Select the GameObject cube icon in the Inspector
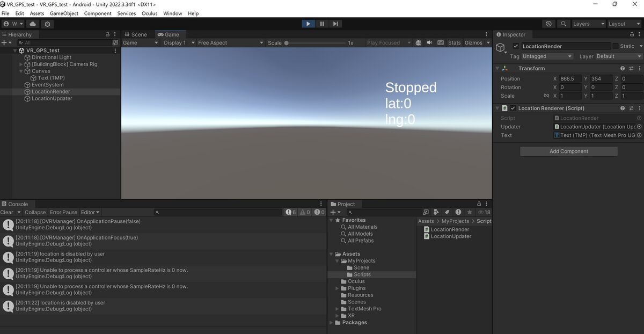 point(500,48)
